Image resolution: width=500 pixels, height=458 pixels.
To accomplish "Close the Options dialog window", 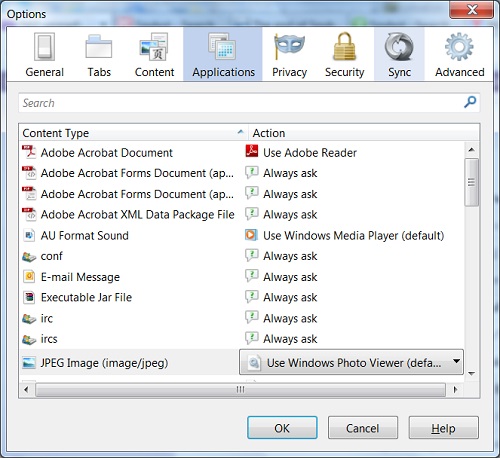I will click(x=472, y=10).
